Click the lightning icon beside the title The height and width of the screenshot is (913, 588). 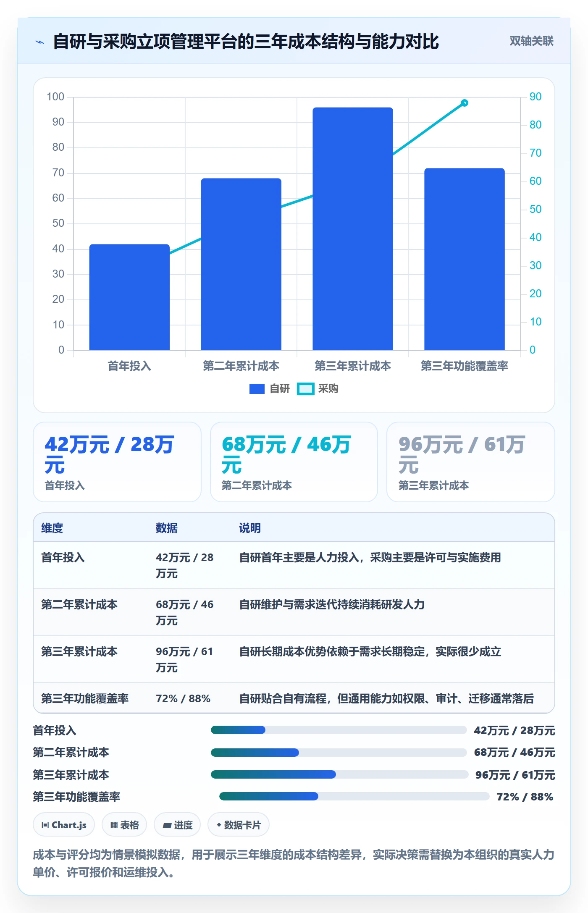[x=40, y=42]
